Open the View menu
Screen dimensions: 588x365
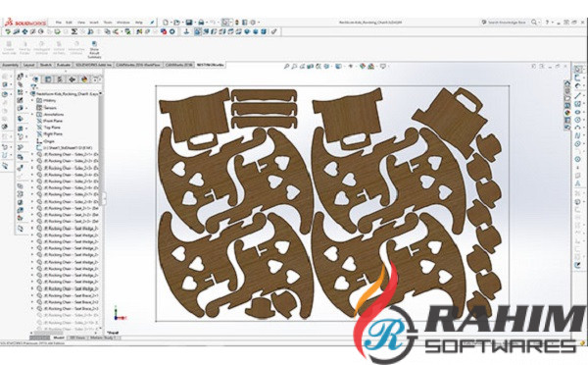[x=81, y=23]
